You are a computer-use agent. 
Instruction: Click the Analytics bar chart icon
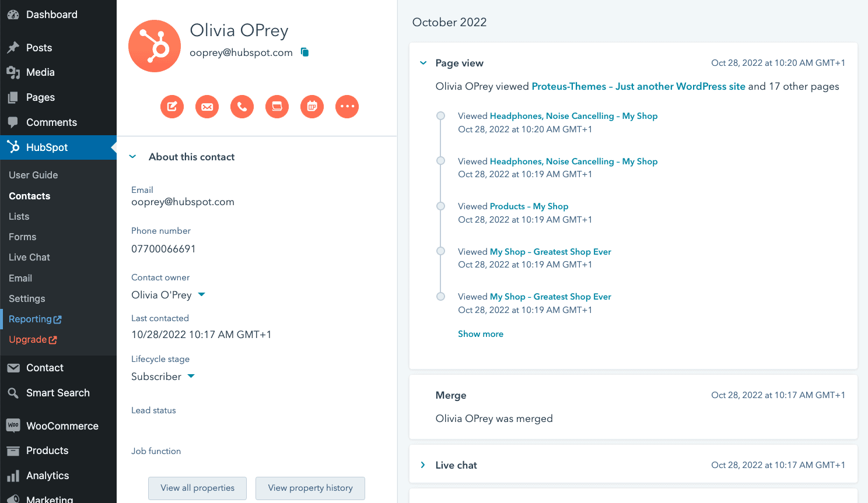coord(13,476)
